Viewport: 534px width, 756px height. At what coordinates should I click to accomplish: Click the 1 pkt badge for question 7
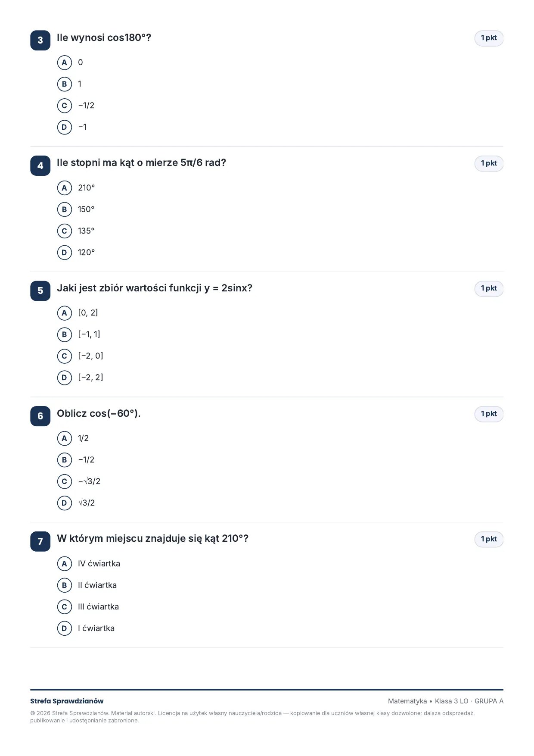click(x=489, y=539)
